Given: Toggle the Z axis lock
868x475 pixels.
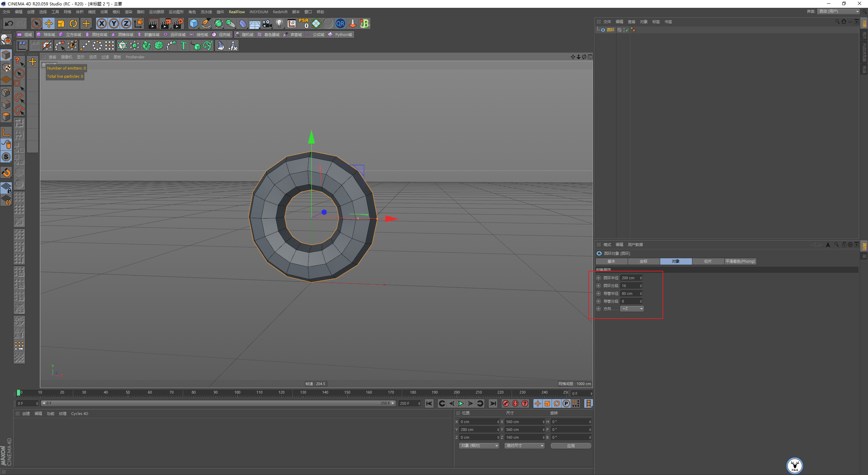Looking at the screenshot, I should point(126,23).
